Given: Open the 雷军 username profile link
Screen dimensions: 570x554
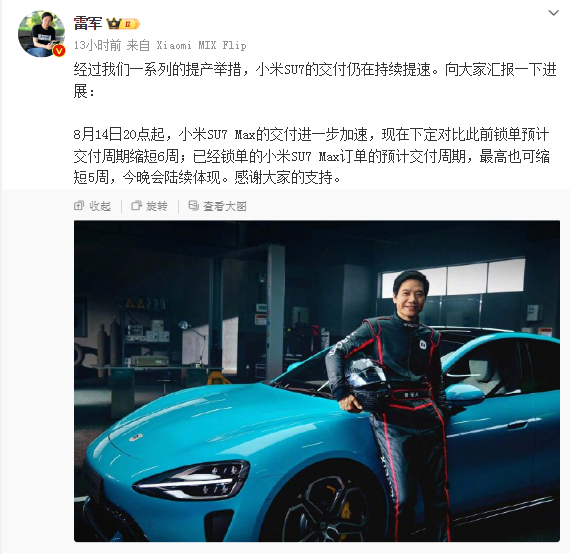Looking at the screenshot, I should pos(88,23).
